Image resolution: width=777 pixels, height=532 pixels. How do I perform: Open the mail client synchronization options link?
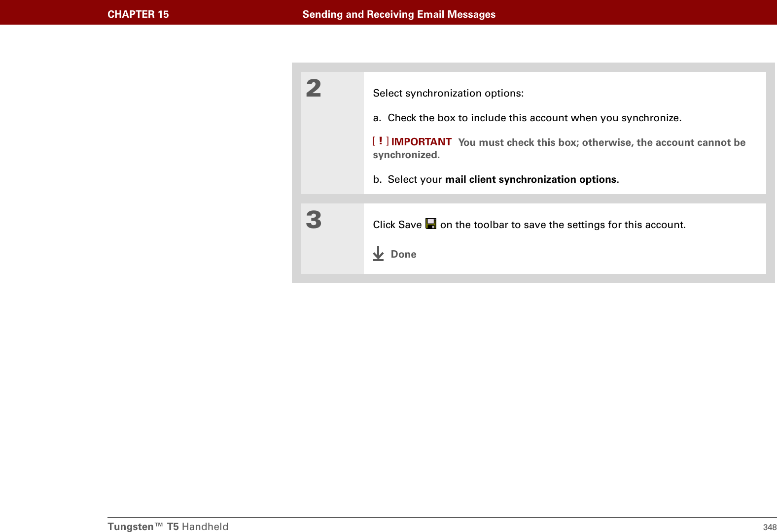coord(530,179)
